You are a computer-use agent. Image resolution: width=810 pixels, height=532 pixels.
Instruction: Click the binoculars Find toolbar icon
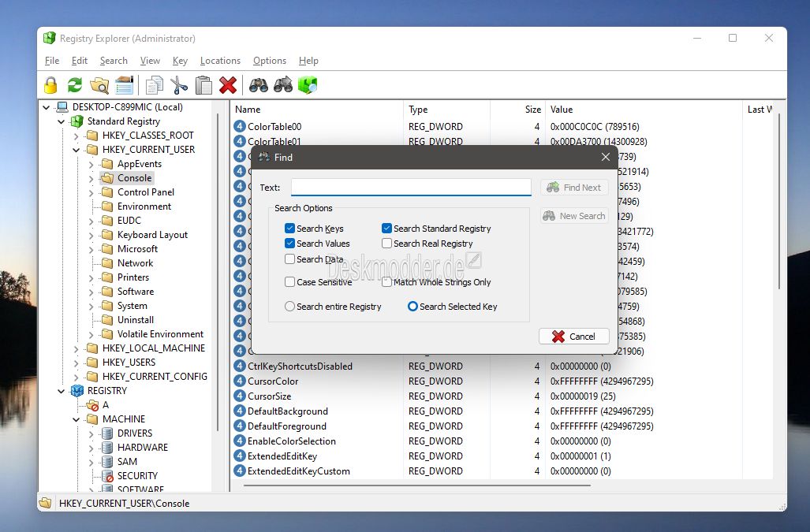[258, 85]
